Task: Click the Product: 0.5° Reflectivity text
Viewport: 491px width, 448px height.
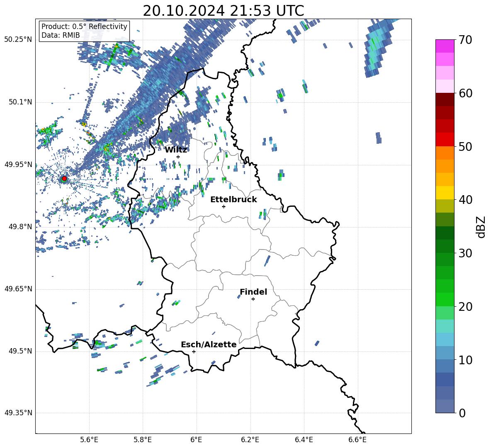Action: (x=84, y=27)
